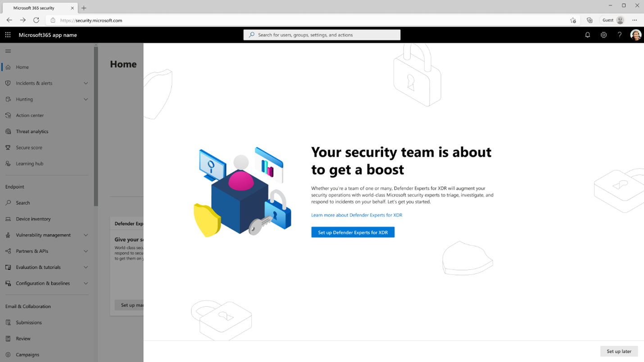Screen dimensions: 644x362
Task: Click the Review icon in sidebar
Action: point(8,339)
